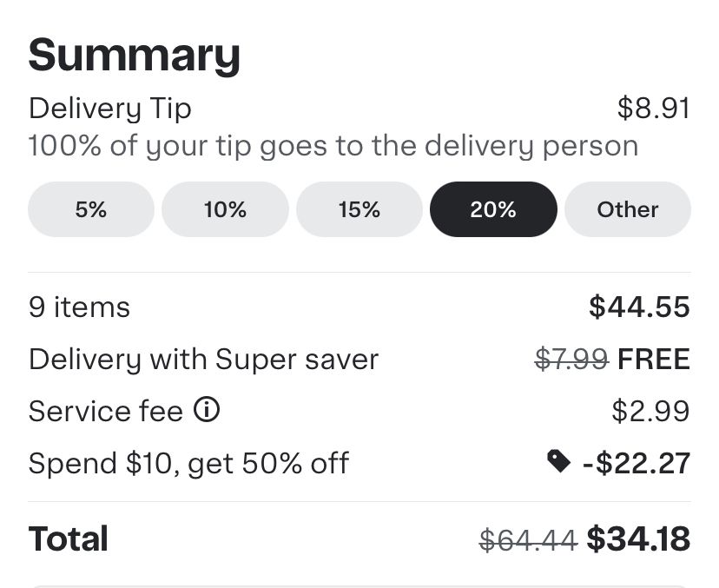The height and width of the screenshot is (588, 719).
Task: Click the 9 items row label
Action: [x=79, y=307]
